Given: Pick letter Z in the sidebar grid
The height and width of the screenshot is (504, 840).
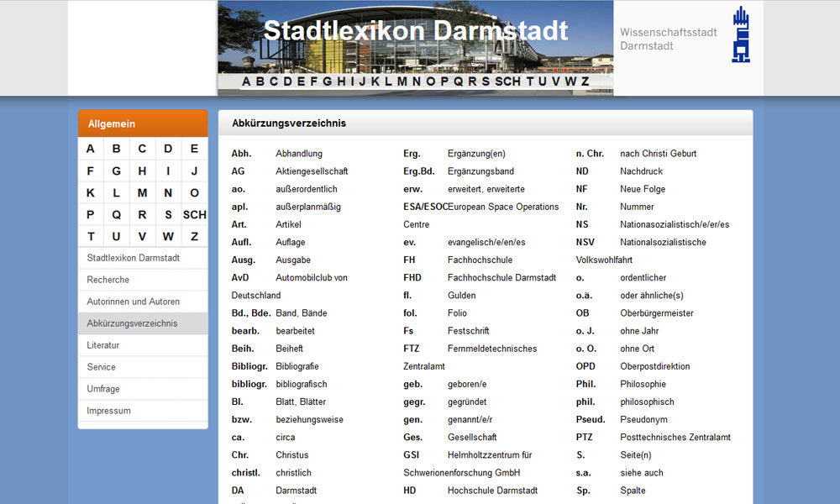Looking at the screenshot, I should [x=194, y=236].
